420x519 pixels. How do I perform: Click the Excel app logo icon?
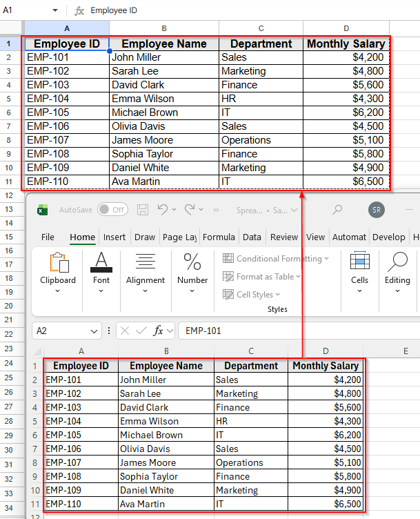click(42, 210)
